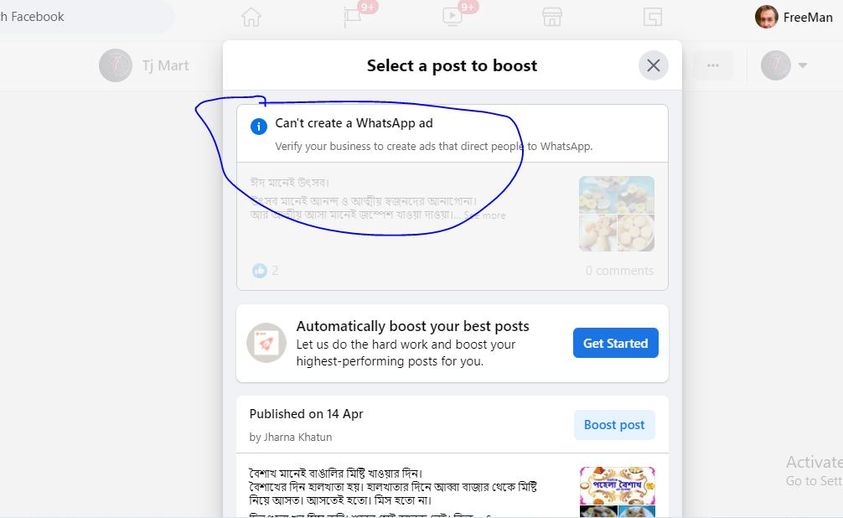Expand the page switcher dropdown arrow

click(802, 66)
